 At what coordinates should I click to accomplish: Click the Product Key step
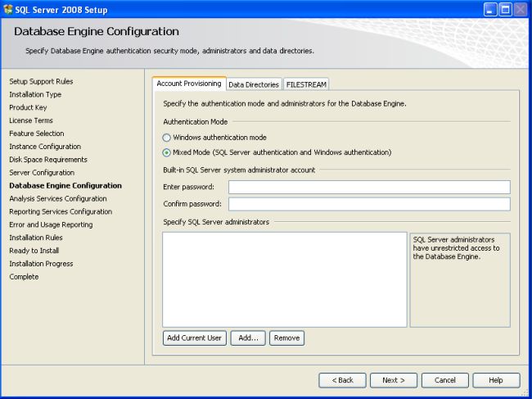coord(28,107)
